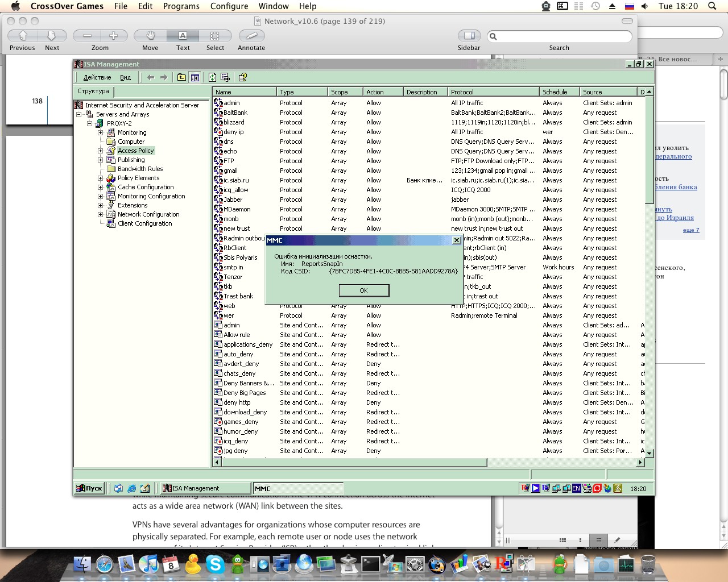The height and width of the screenshot is (582, 728).
Task: Open the Действие menu
Action: (97, 77)
